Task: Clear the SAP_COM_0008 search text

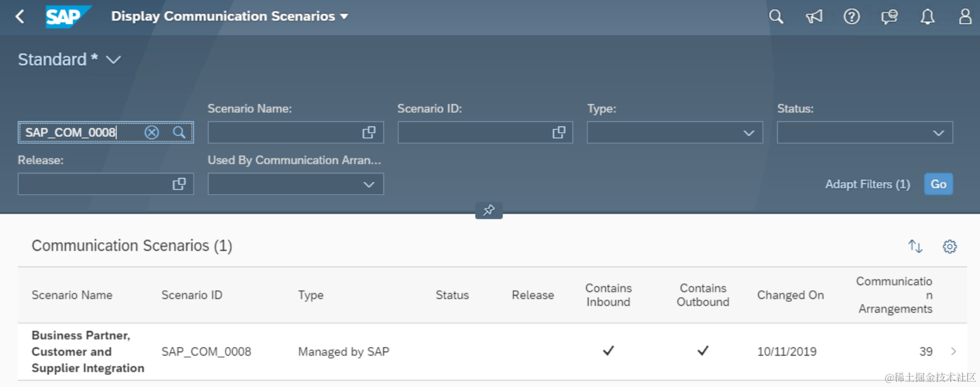Action: [x=152, y=133]
